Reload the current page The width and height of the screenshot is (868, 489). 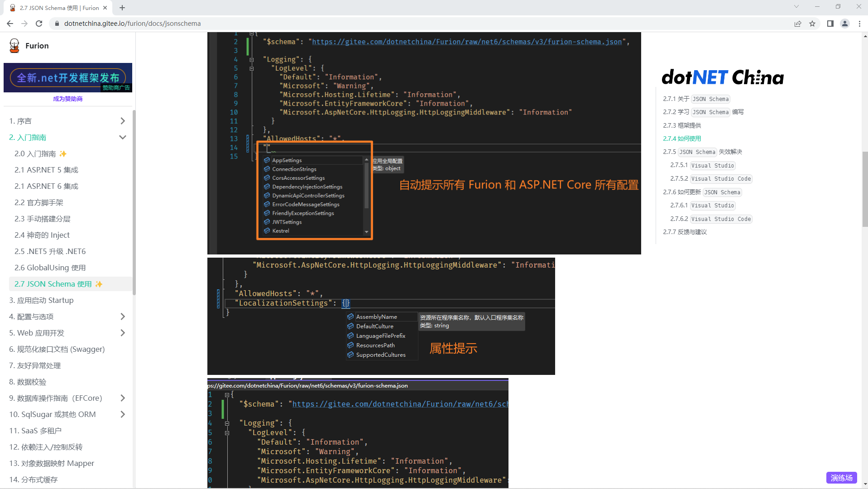coord(39,24)
